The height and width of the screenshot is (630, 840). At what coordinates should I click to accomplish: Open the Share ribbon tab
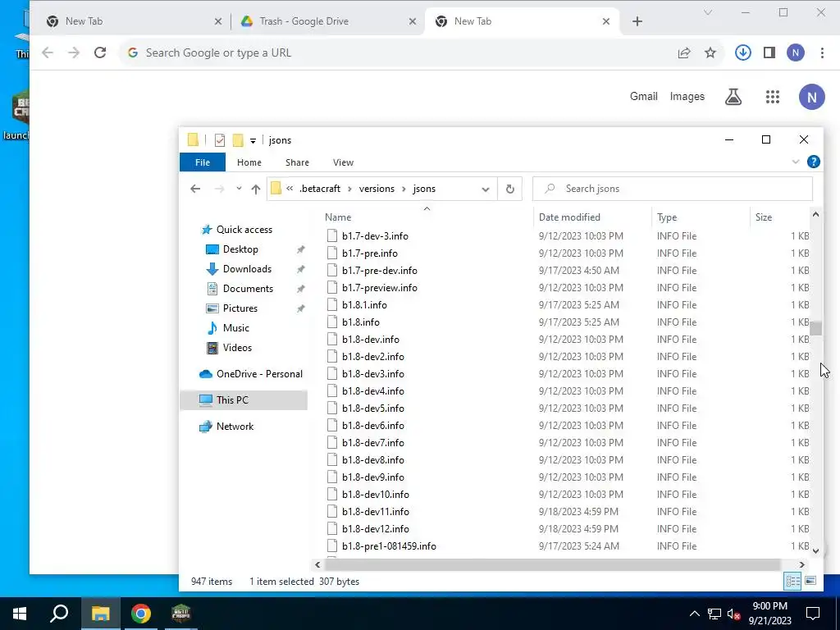tap(297, 162)
